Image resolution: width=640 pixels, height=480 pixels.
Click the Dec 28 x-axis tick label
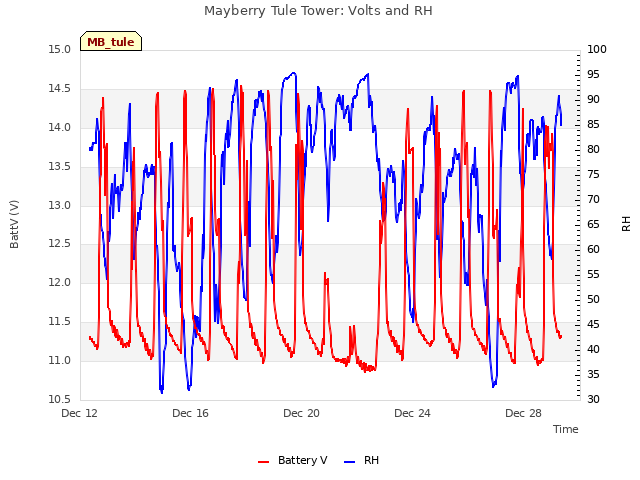[x=524, y=413]
